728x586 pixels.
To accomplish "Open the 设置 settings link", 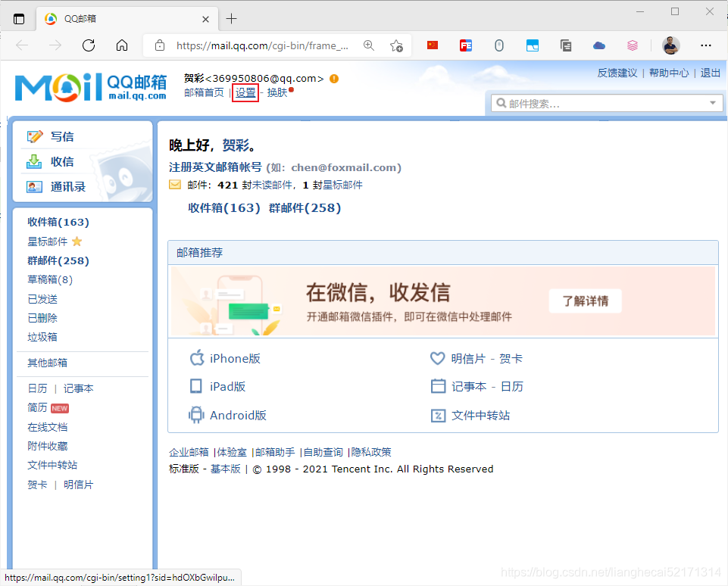I will (x=245, y=93).
